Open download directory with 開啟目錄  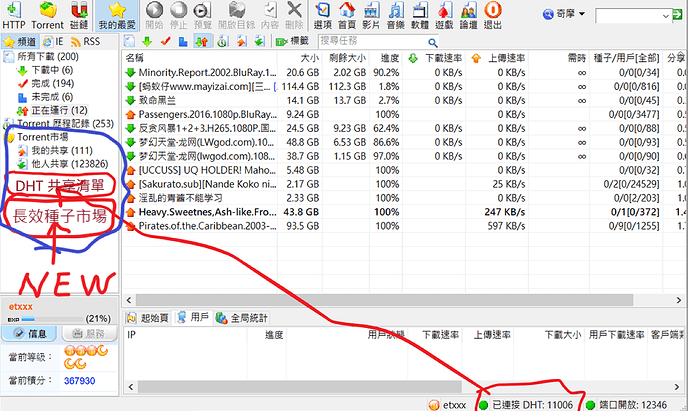pos(237,15)
